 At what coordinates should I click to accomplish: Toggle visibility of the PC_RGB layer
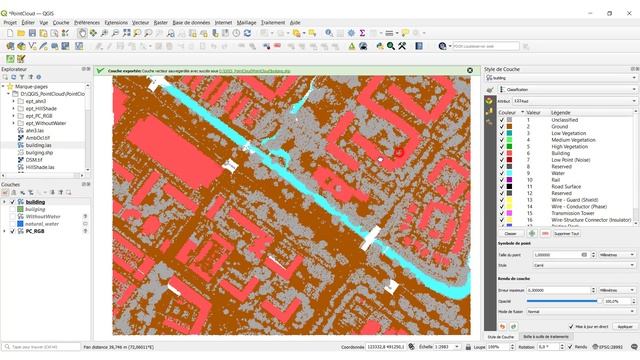(x=13, y=231)
